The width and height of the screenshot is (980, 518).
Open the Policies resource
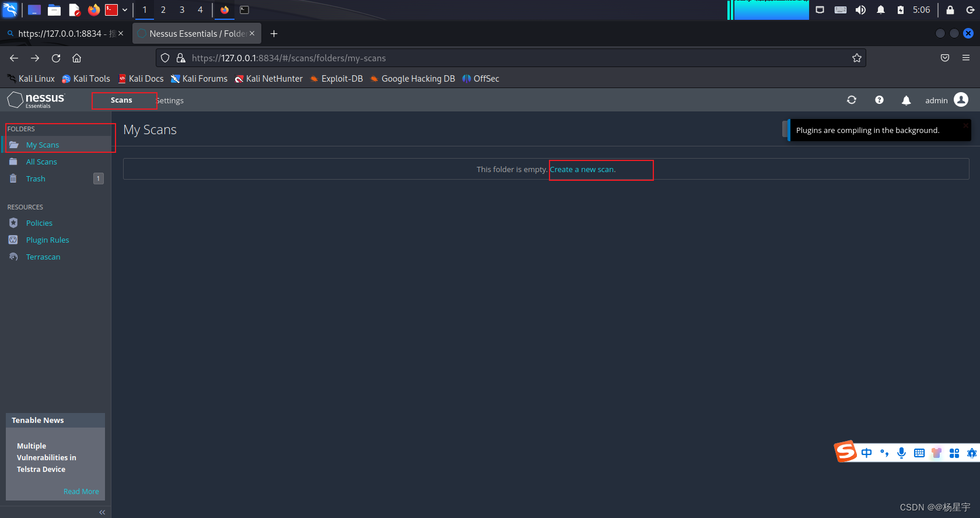coord(39,223)
